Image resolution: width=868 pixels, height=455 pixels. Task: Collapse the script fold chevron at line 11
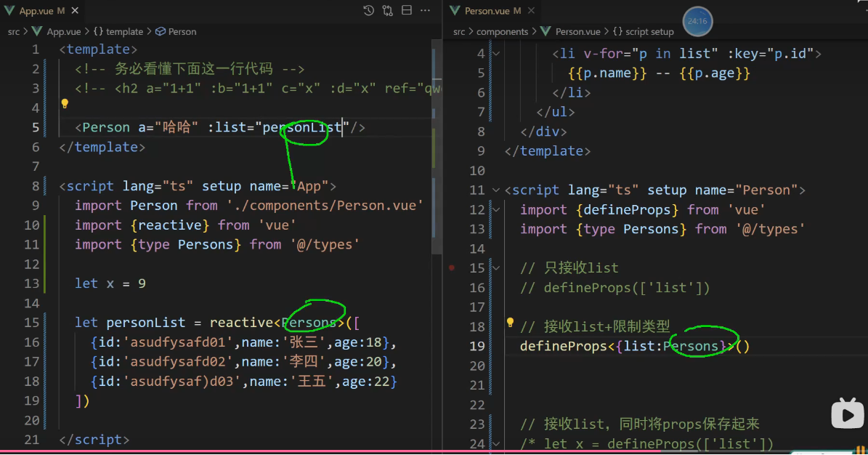click(496, 190)
